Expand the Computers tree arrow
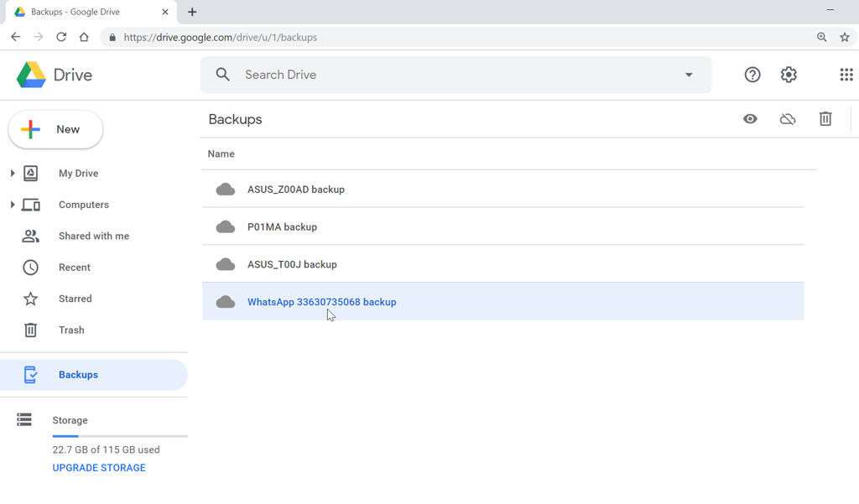This screenshot has height=504, width=859. pyautogui.click(x=12, y=205)
